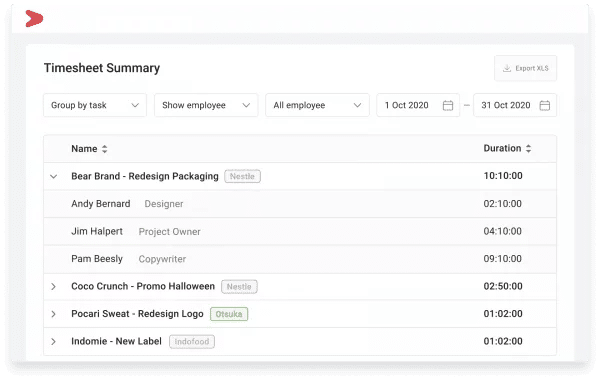The width and height of the screenshot is (600, 380).
Task: Click the green Otsuka tag
Action: [x=229, y=314]
